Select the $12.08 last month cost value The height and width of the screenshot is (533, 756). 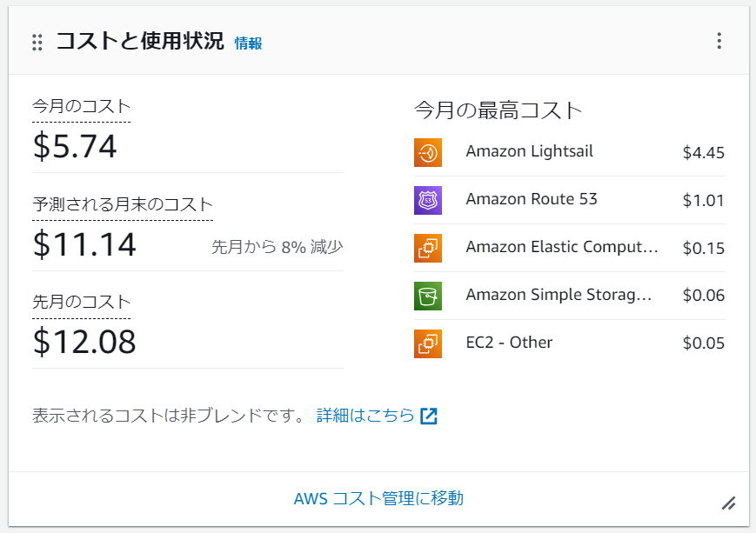coord(84,342)
